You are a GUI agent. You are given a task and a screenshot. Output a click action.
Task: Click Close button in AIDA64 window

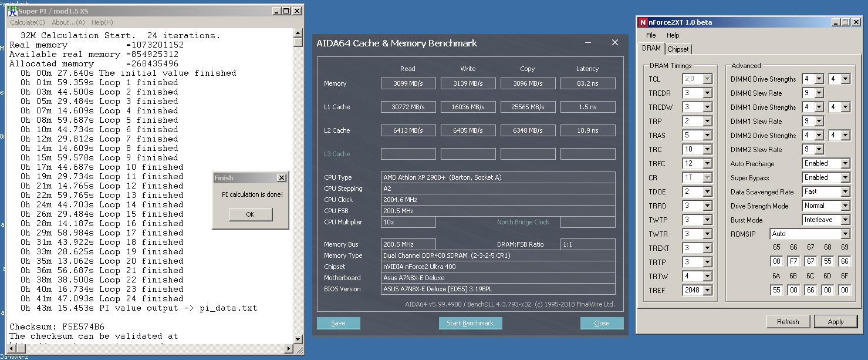pyautogui.click(x=602, y=323)
